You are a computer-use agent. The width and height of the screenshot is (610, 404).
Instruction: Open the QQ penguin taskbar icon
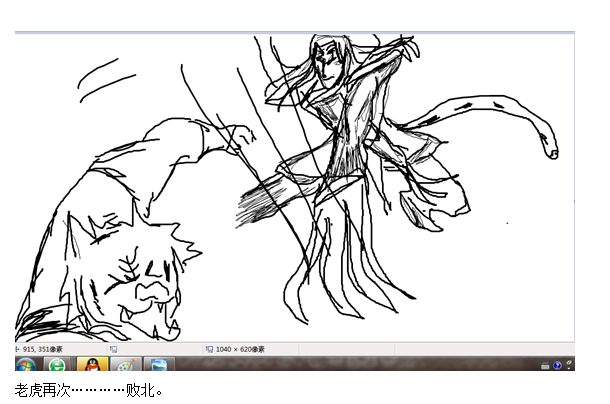(x=92, y=365)
